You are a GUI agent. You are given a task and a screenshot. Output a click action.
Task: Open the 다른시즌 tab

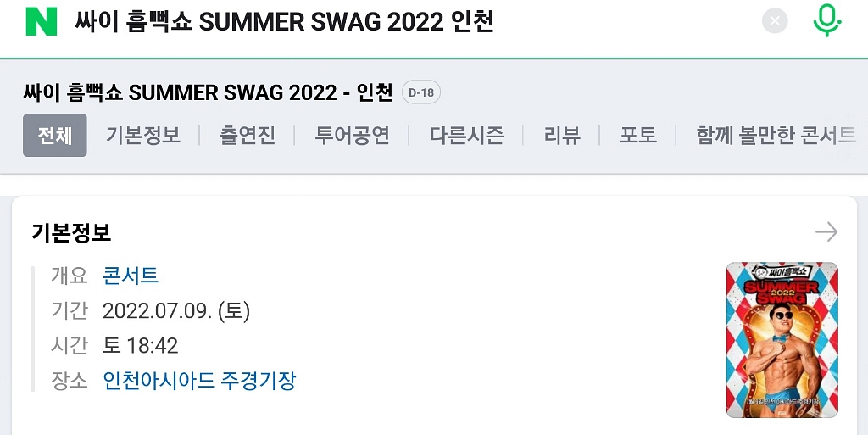[467, 135]
